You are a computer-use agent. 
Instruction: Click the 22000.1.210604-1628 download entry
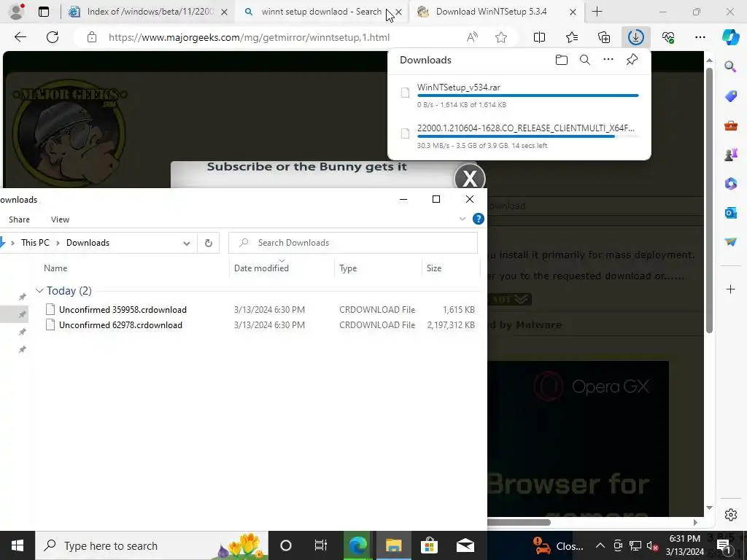pos(519,136)
